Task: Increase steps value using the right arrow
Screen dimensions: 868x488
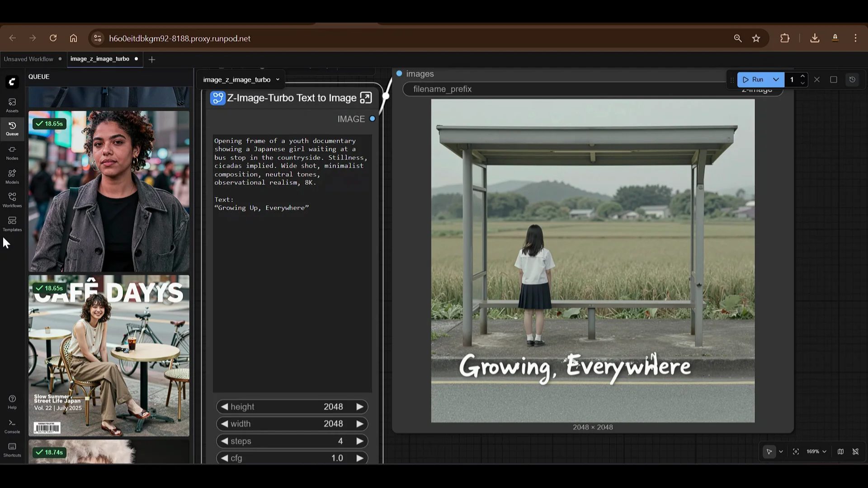Action: point(359,441)
